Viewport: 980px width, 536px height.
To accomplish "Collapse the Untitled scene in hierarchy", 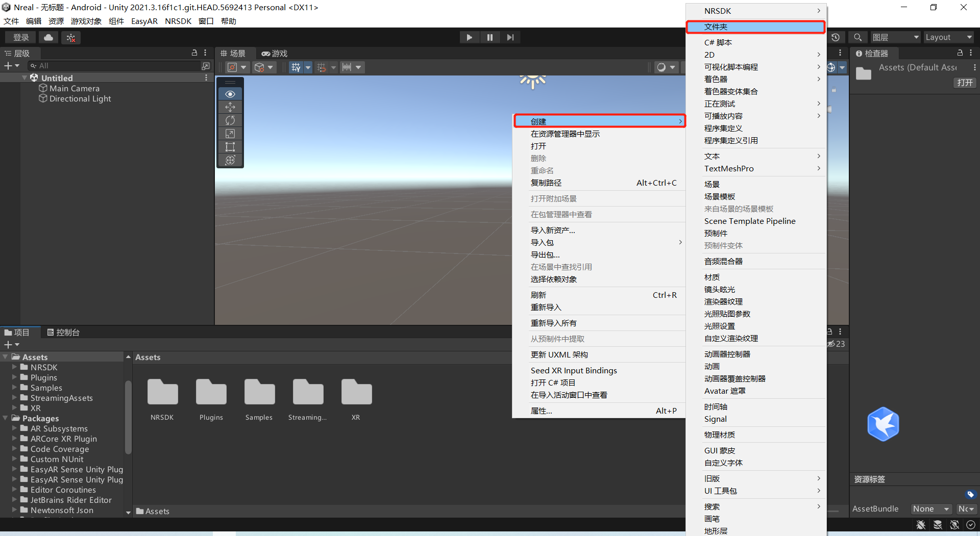I will point(24,78).
